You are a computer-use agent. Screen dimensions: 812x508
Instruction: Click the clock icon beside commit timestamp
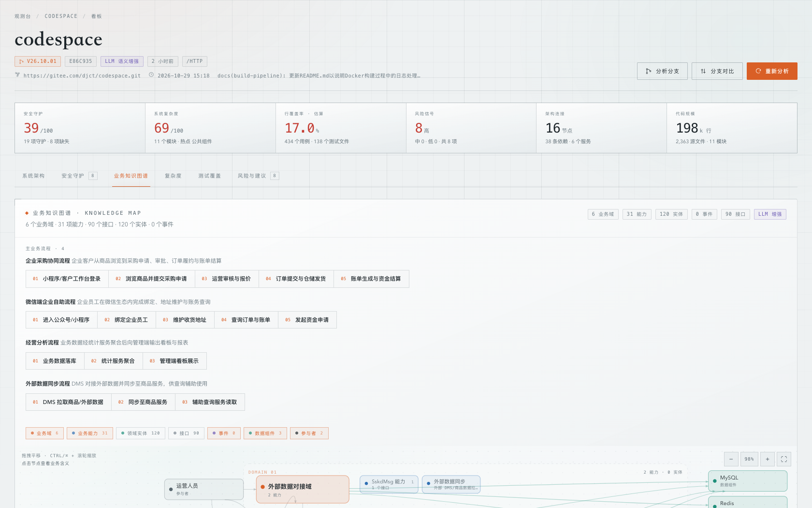coord(151,75)
